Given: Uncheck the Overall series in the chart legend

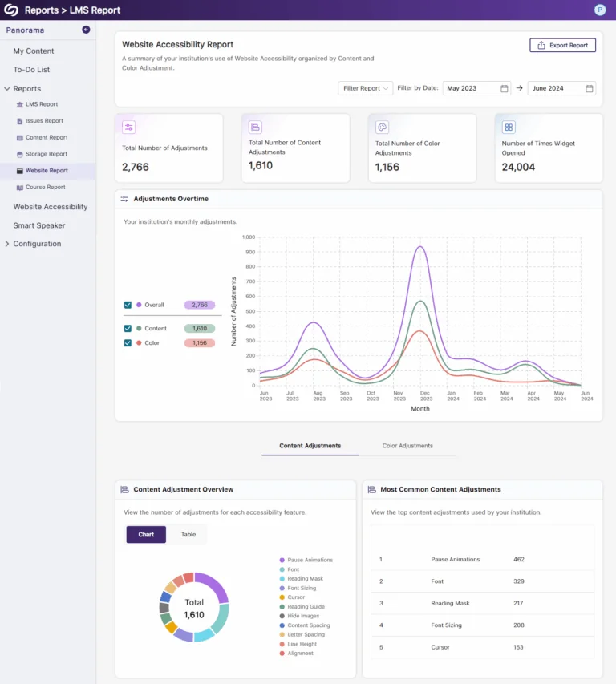Looking at the screenshot, I should [x=127, y=305].
